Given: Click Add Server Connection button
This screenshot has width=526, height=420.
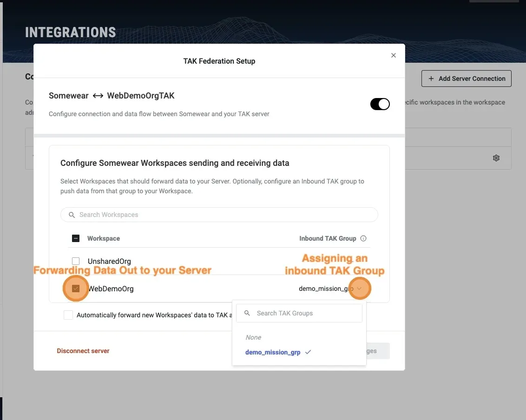Looking at the screenshot, I should pos(466,79).
